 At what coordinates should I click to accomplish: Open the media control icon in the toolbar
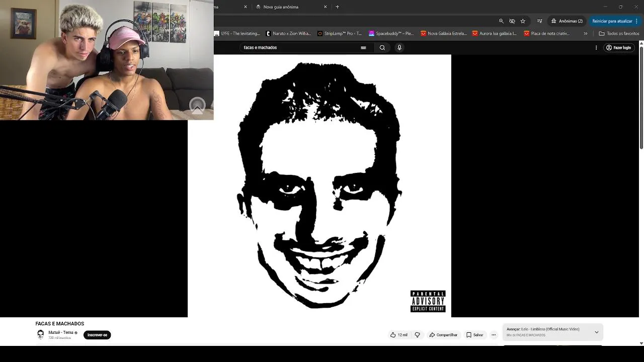540,21
